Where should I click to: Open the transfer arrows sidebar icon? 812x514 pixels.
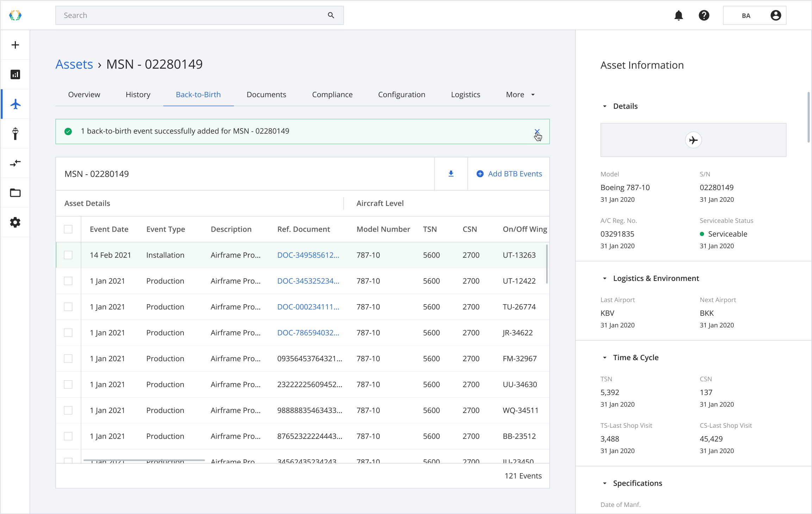point(15,163)
